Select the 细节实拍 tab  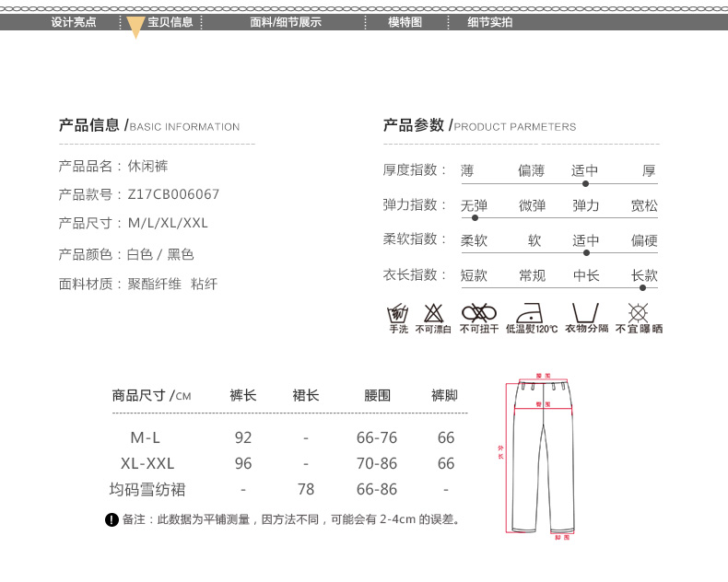tap(490, 22)
